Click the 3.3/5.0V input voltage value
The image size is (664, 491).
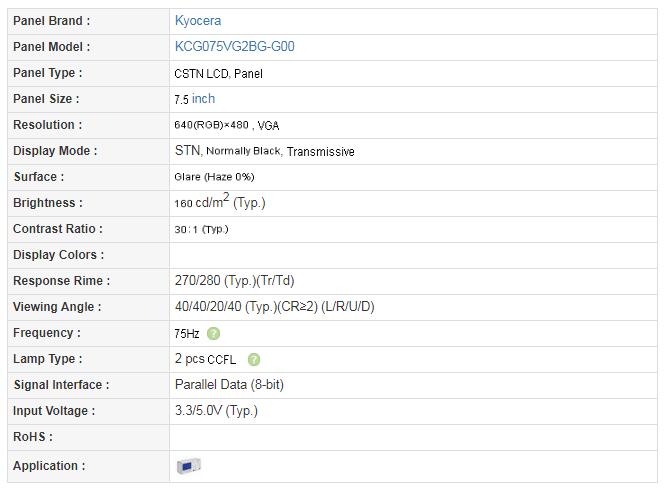point(216,411)
